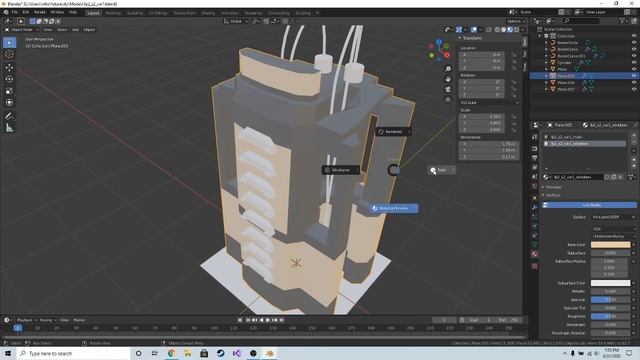The height and width of the screenshot is (360, 640).
Task: Hide BezierCurve with its eye icon
Action: tap(634, 49)
